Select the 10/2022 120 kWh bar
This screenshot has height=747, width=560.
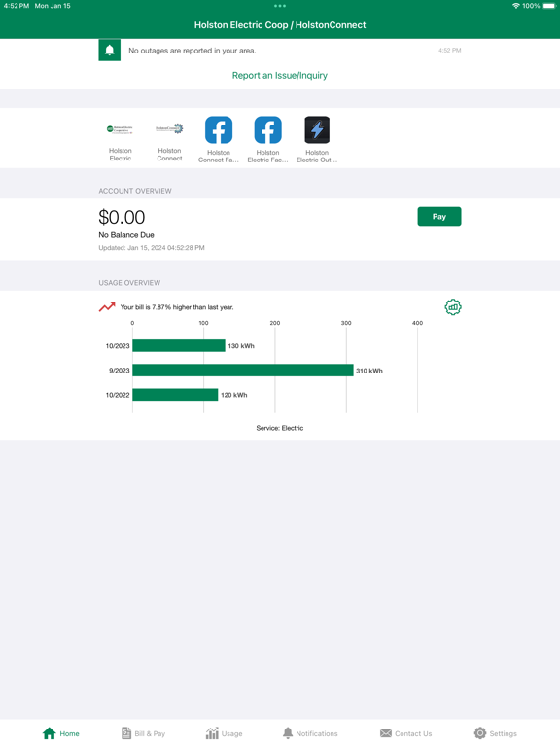[x=175, y=395]
